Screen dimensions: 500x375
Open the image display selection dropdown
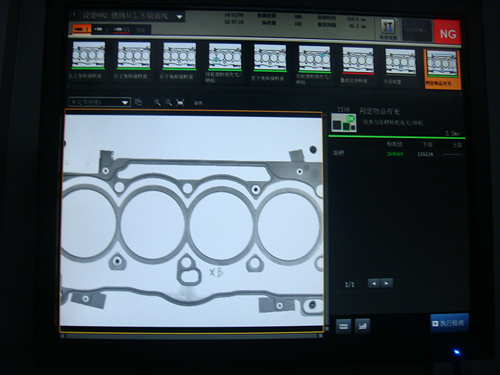click(x=99, y=102)
